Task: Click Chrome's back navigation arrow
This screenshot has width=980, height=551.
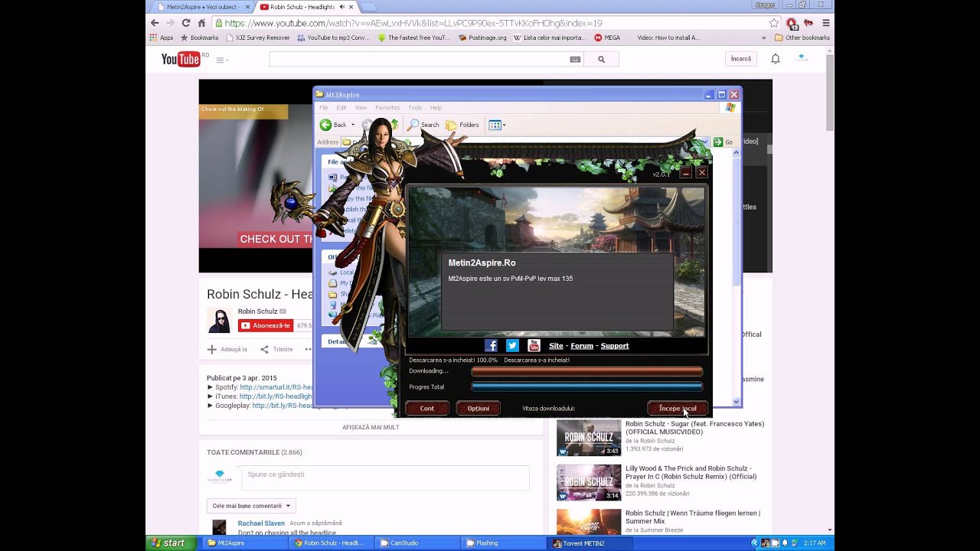Action: pyautogui.click(x=155, y=23)
